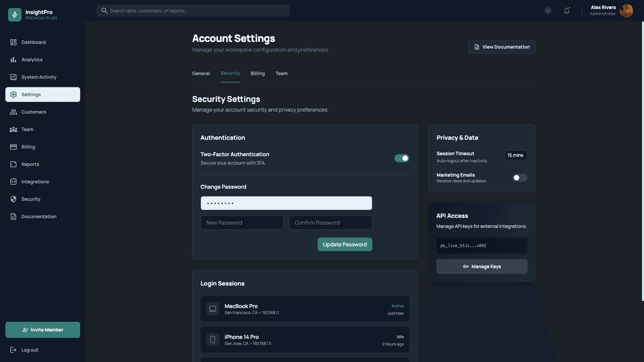Click the Update Password button
This screenshot has width=644, height=362.
(345, 244)
